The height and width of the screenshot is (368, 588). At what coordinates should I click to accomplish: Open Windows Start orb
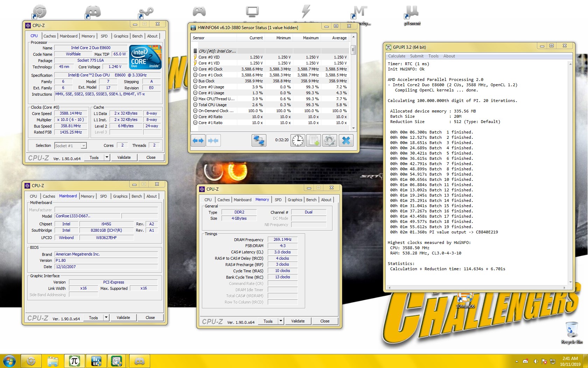tap(9, 361)
